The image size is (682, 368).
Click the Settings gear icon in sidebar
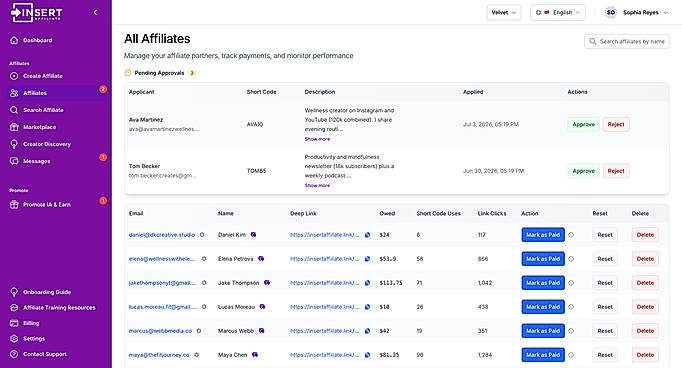14,338
